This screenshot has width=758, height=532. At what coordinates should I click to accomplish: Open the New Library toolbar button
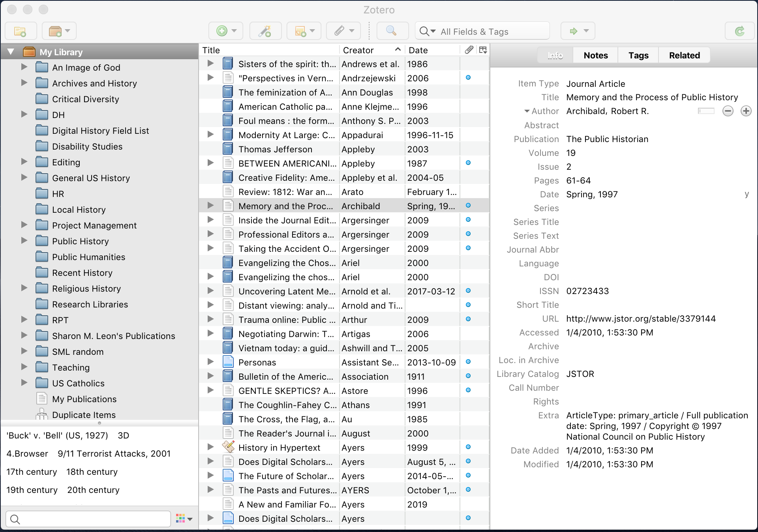click(58, 31)
